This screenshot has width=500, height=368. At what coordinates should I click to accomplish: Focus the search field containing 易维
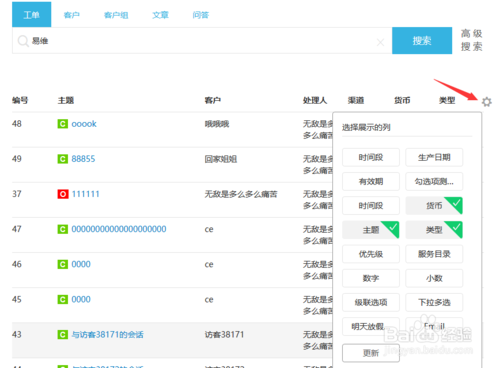202,41
